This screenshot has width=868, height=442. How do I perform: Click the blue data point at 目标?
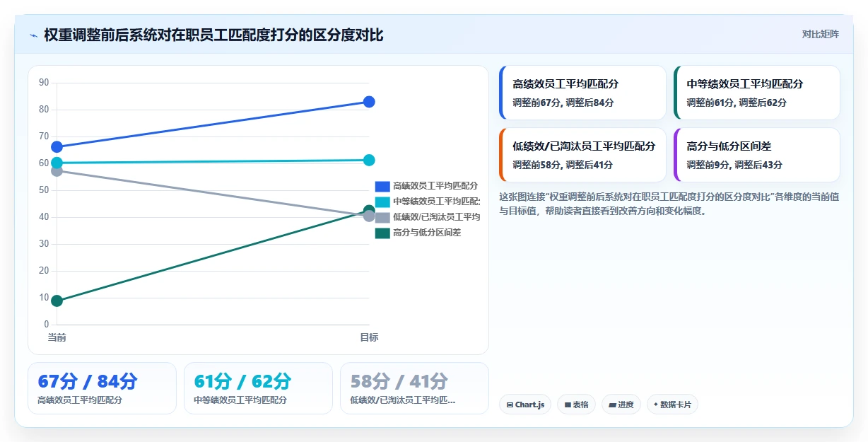coord(369,102)
